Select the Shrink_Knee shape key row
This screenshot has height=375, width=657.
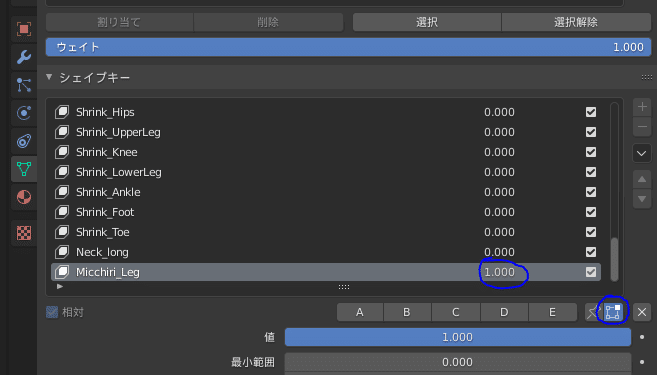point(326,152)
